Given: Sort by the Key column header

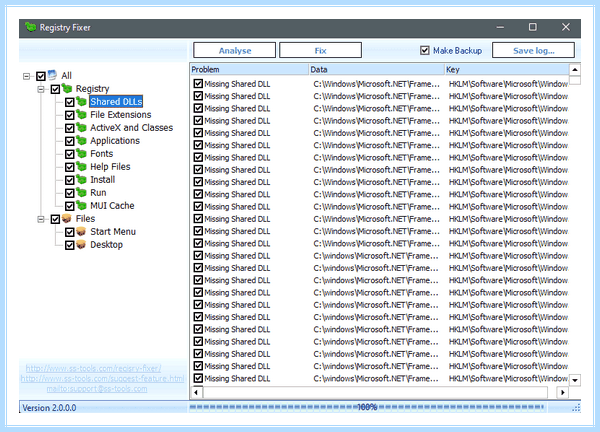Looking at the screenshot, I should (507, 69).
